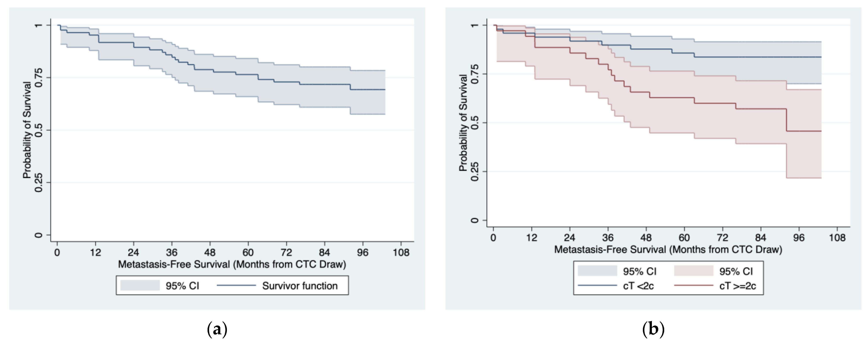
Task: Click the gray 95% CI swatch in left legend
Action: pos(140,285)
